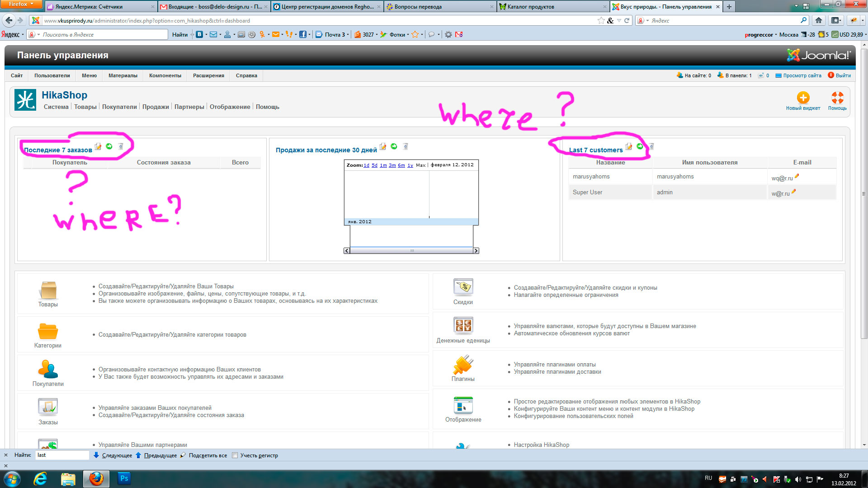Toggle Подсветить все highlighting
Viewport: 868px width, 488px height.
[207, 455]
